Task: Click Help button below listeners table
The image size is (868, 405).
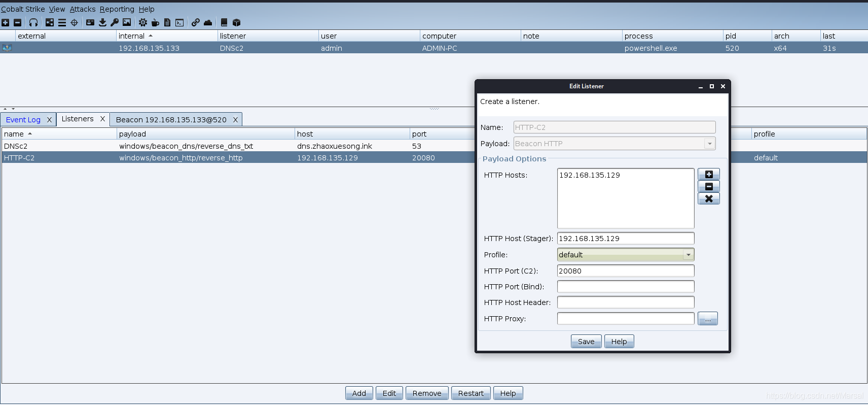Action: (x=508, y=393)
